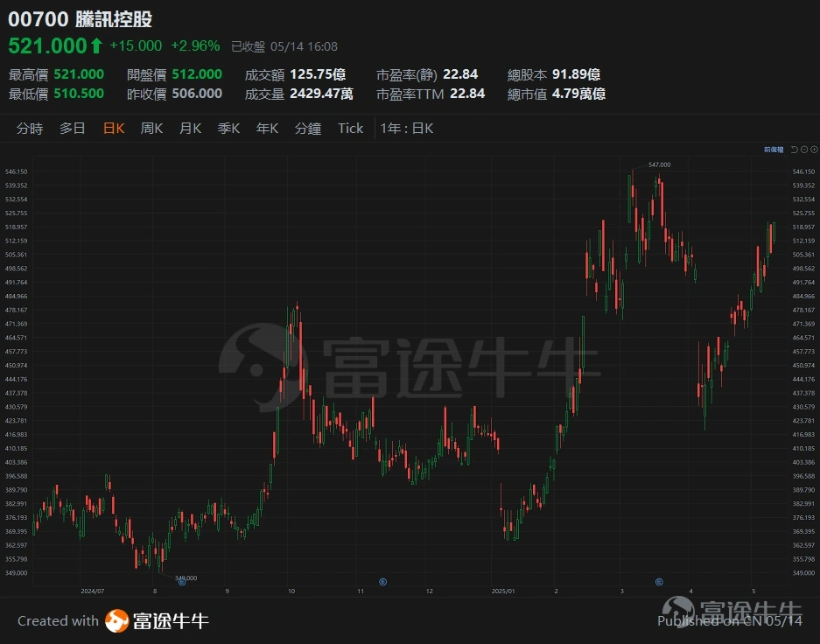
Task: Select the 月K chart tab
Action: coord(191,129)
